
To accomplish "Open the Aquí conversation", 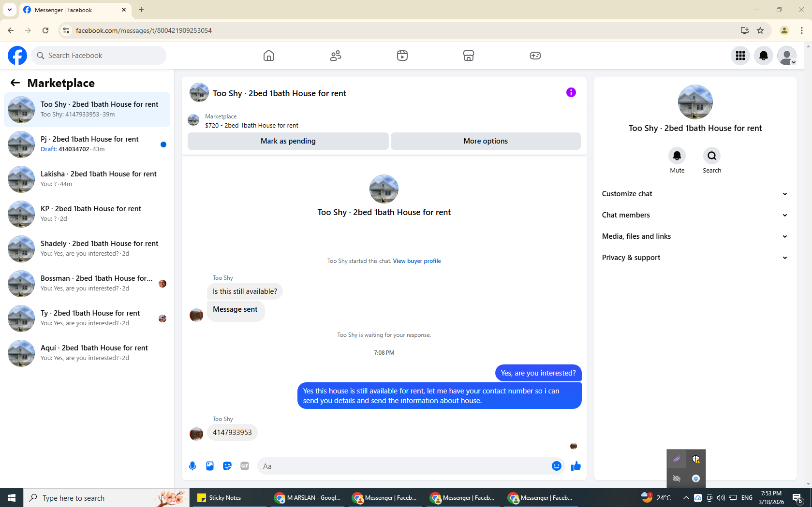I will [87, 353].
